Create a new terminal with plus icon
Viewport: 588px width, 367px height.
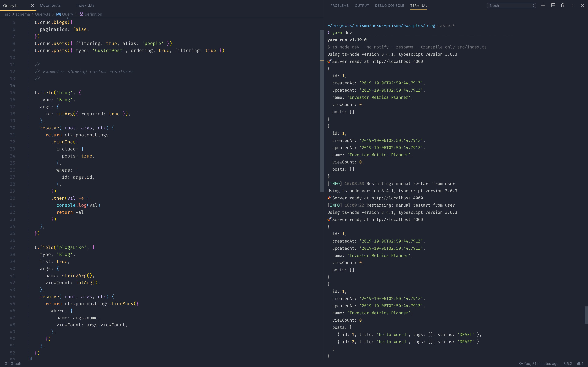pos(543,5)
